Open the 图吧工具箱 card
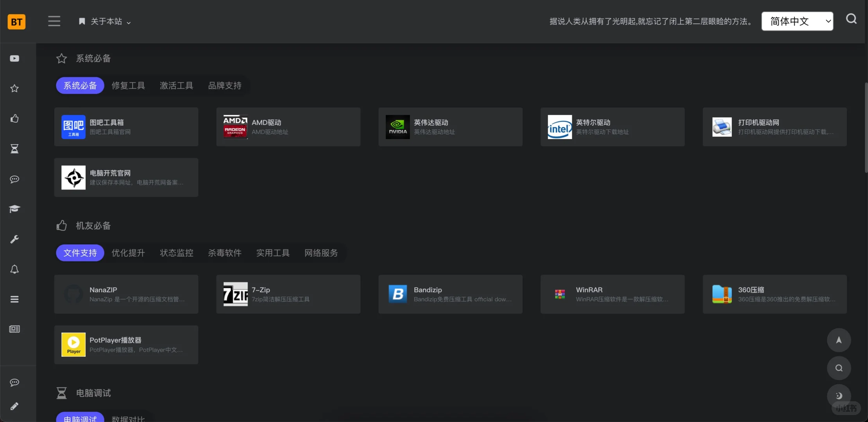The width and height of the screenshot is (868, 422). click(126, 127)
